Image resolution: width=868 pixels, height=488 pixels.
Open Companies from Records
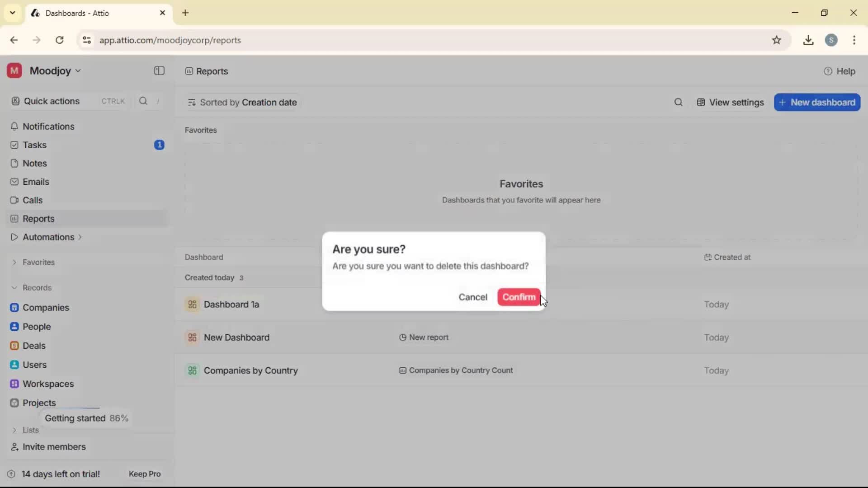(45, 308)
